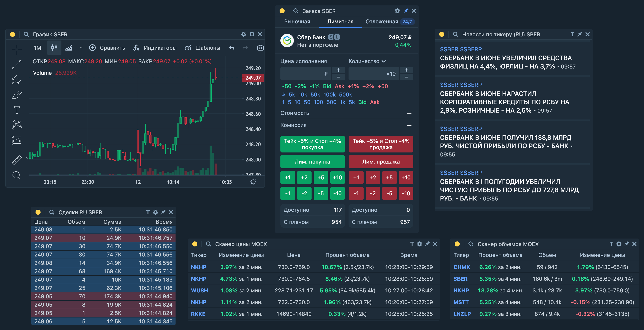Open chart settings gear icon

243,34
